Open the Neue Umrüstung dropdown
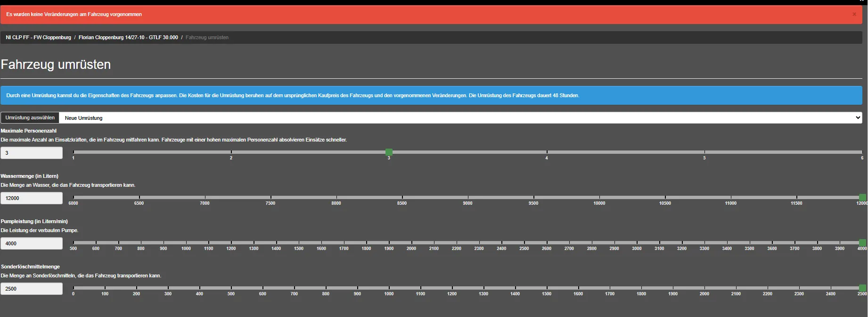 [460, 118]
